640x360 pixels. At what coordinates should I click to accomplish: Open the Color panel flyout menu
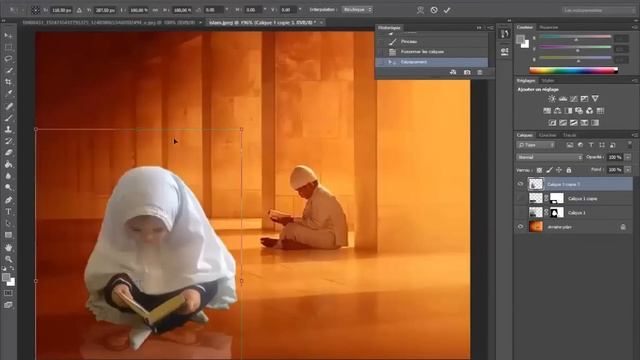point(634,27)
